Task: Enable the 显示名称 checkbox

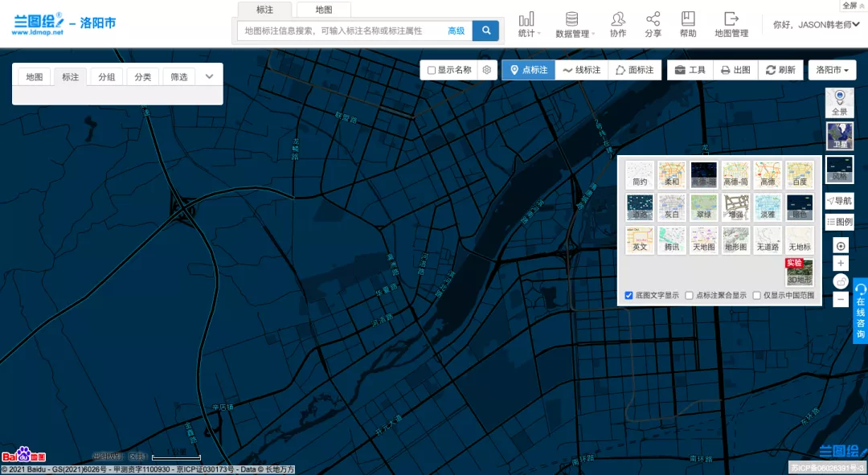Action: click(x=432, y=70)
